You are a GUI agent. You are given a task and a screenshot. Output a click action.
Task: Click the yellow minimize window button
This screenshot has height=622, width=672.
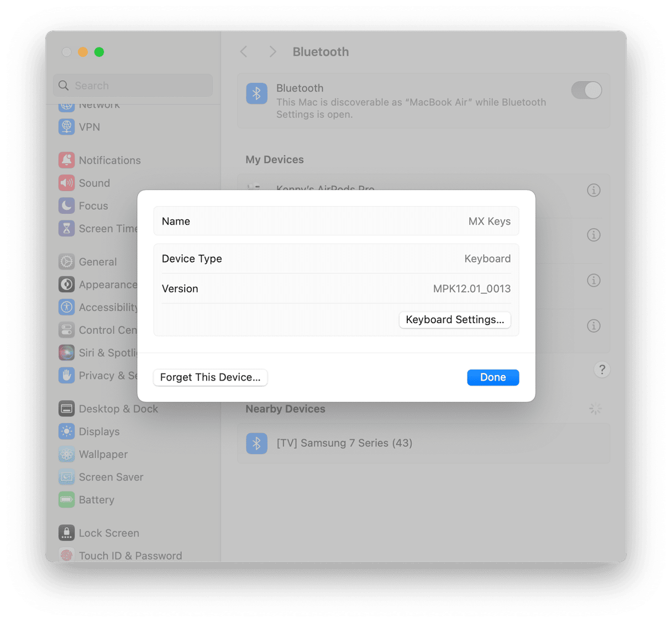(x=83, y=52)
